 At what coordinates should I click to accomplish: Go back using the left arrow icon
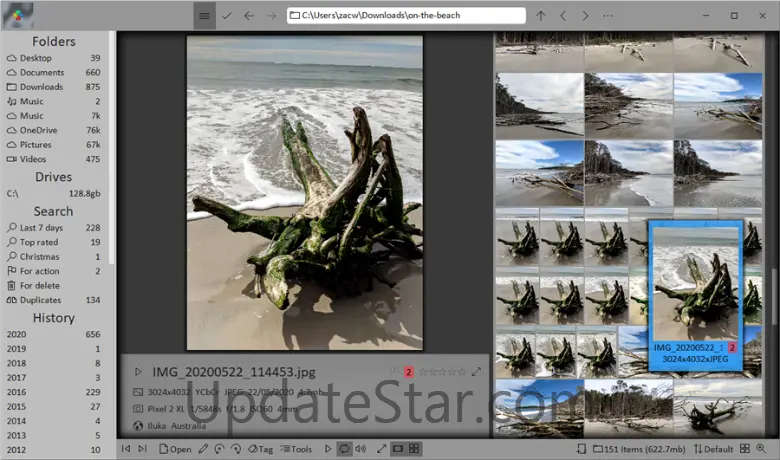pos(249,15)
